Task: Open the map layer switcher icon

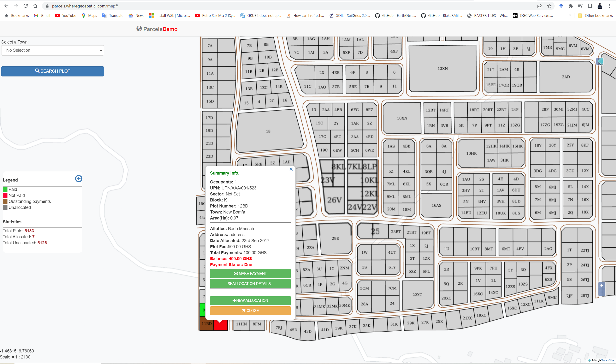Action: [x=600, y=61]
